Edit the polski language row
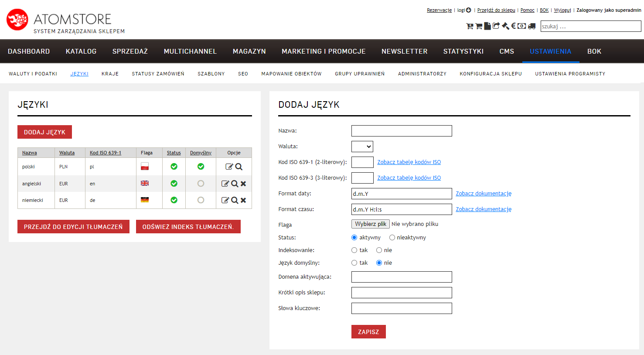The width and height of the screenshot is (644, 355). click(229, 167)
